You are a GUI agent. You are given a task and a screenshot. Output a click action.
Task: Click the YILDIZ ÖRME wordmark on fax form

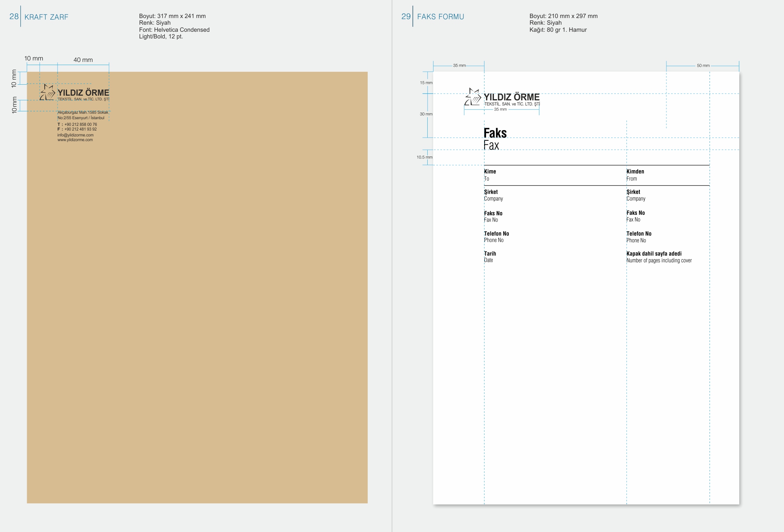pos(511,97)
